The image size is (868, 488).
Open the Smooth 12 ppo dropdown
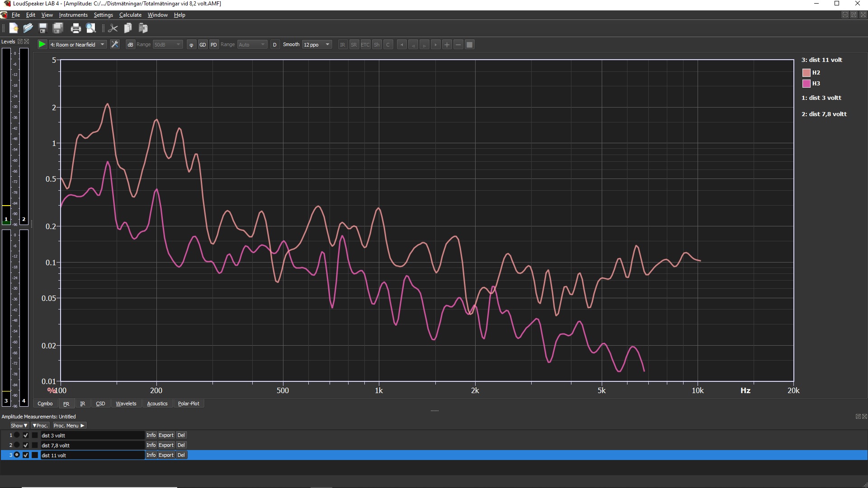[317, 44]
